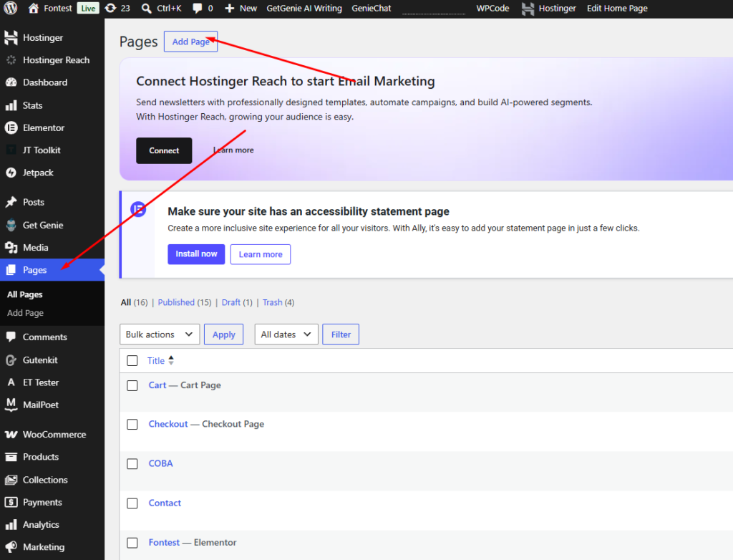Viewport: 733px width, 560px height.
Task: Click the black Connect button
Action: click(x=164, y=150)
